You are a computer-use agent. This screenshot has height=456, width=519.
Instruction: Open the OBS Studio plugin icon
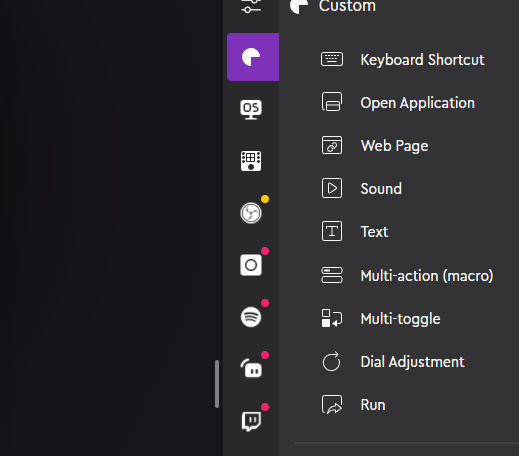[x=251, y=213]
